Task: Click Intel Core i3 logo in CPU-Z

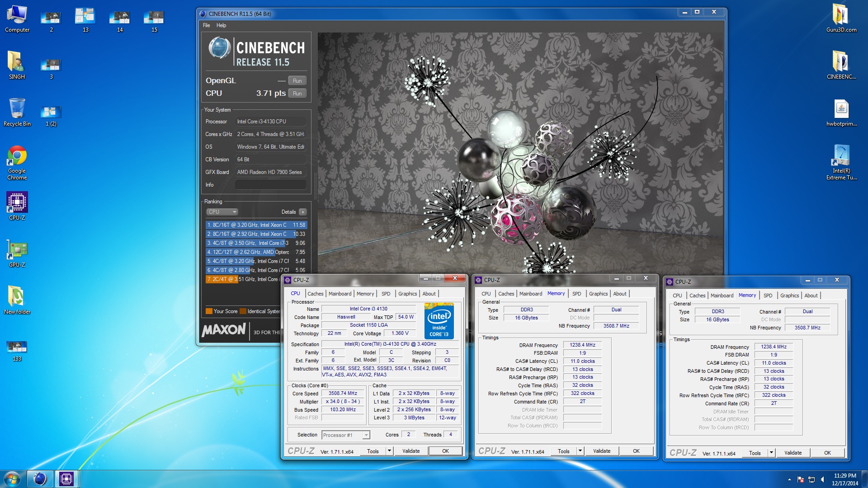Action: (439, 322)
